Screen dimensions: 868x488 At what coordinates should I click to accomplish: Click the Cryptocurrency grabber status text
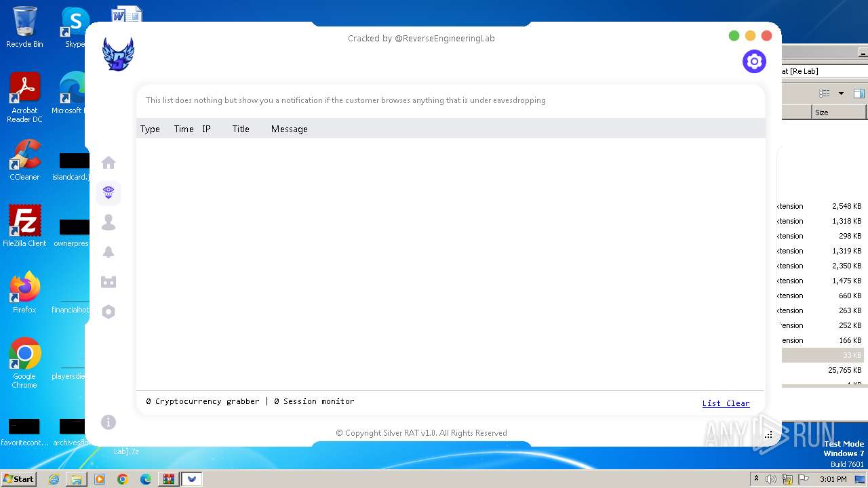pyautogui.click(x=203, y=401)
